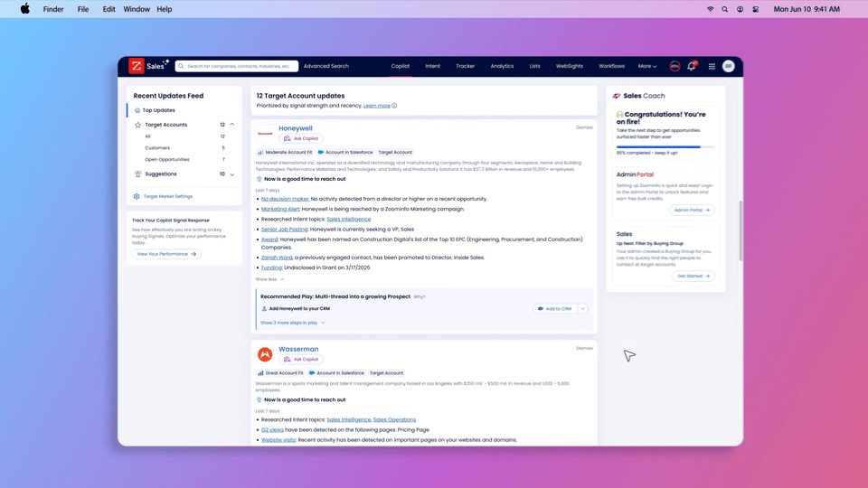Image resolution: width=868 pixels, height=488 pixels.
Task: Click Ask Copilot button for Honeywell
Action: coord(301,139)
